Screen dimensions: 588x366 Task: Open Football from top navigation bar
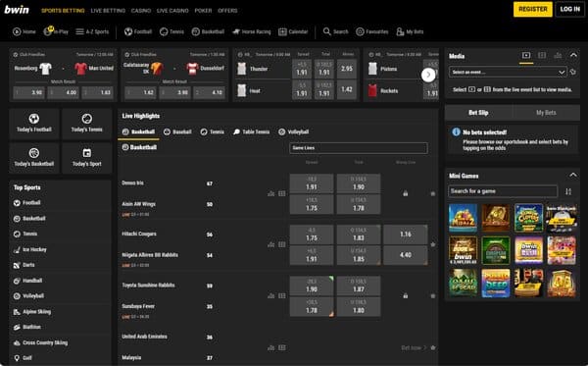point(138,32)
